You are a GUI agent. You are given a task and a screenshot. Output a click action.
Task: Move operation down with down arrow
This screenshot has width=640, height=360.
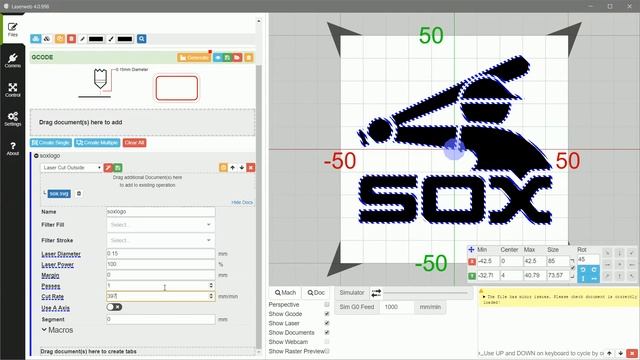[242, 167]
